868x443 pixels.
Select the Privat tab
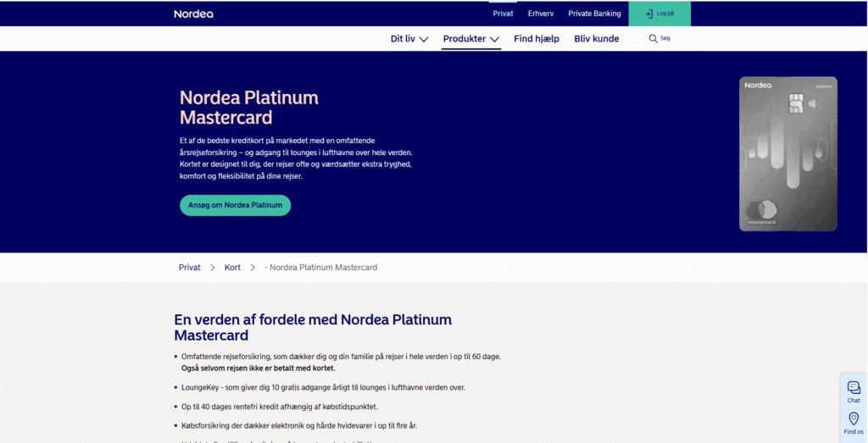tap(504, 14)
